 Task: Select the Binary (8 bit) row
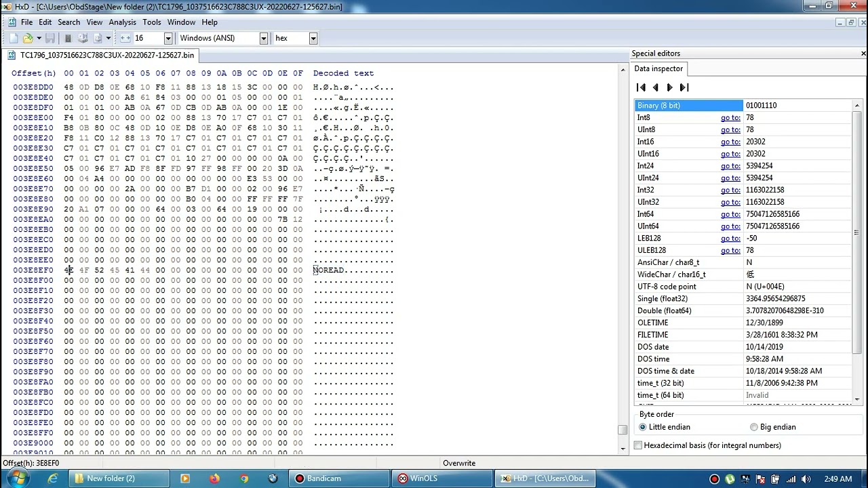(743, 106)
